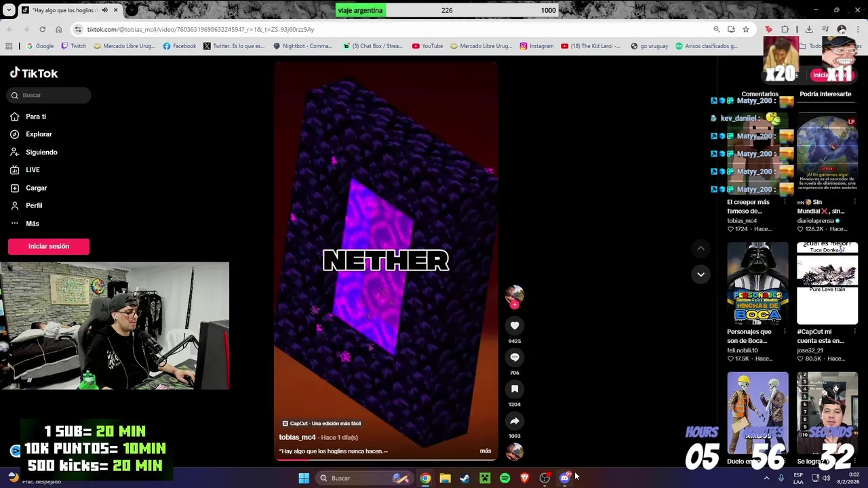
Task: Open comments via speech bubble icon
Action: (x=515, y=357)
